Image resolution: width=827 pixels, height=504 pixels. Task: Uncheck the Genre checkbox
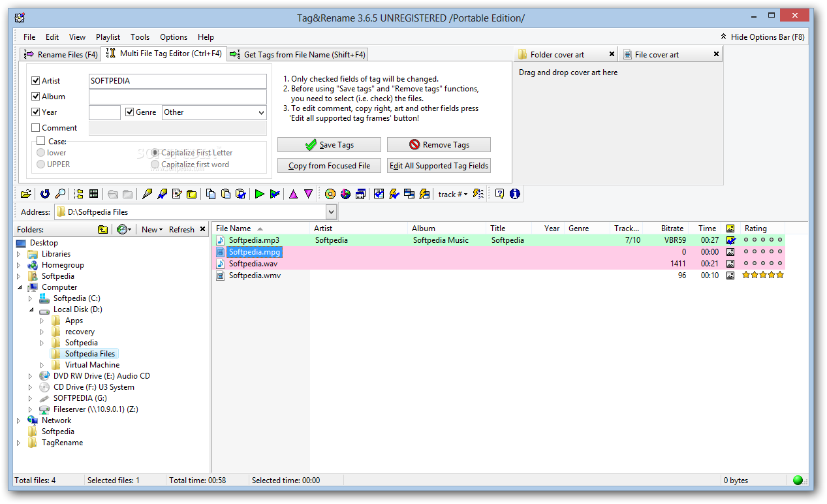[130, 112]
